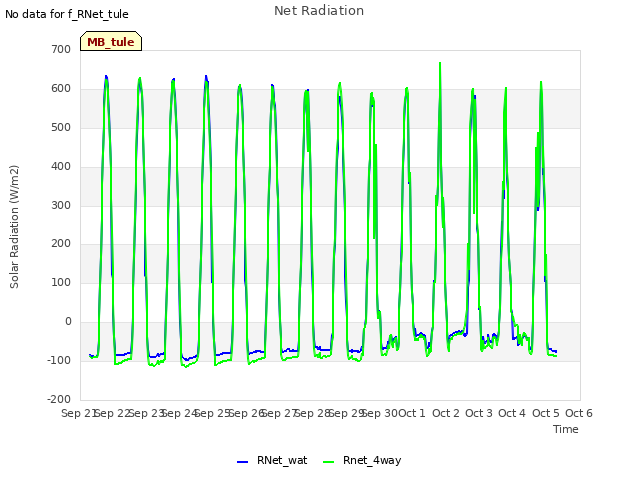The image size is (640, 480).
Task: Click the -200 y-axis tick label
Action: pos(59,399)
